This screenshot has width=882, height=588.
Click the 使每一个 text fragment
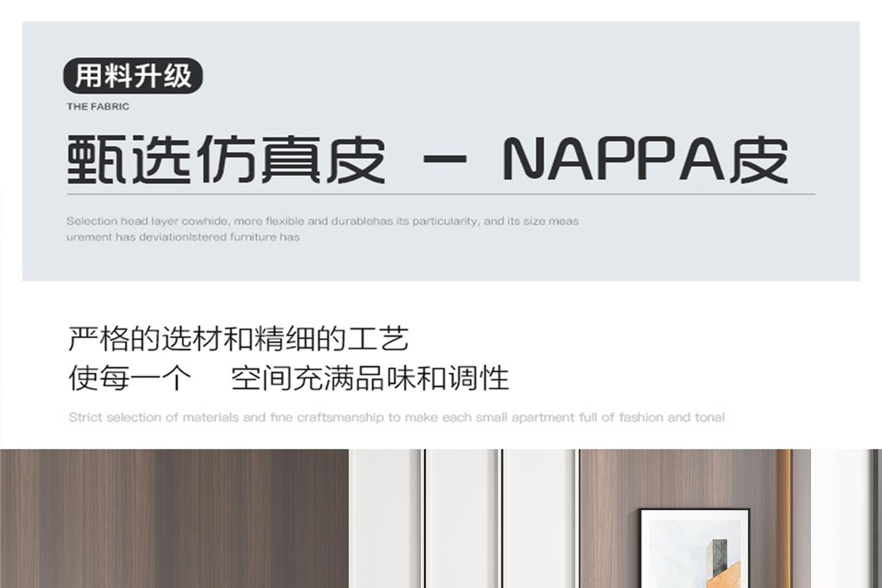tap(130, 378)
